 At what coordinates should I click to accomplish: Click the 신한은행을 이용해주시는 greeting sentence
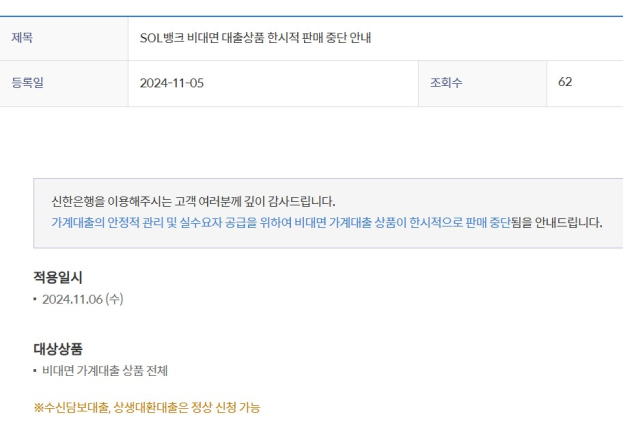193,201
